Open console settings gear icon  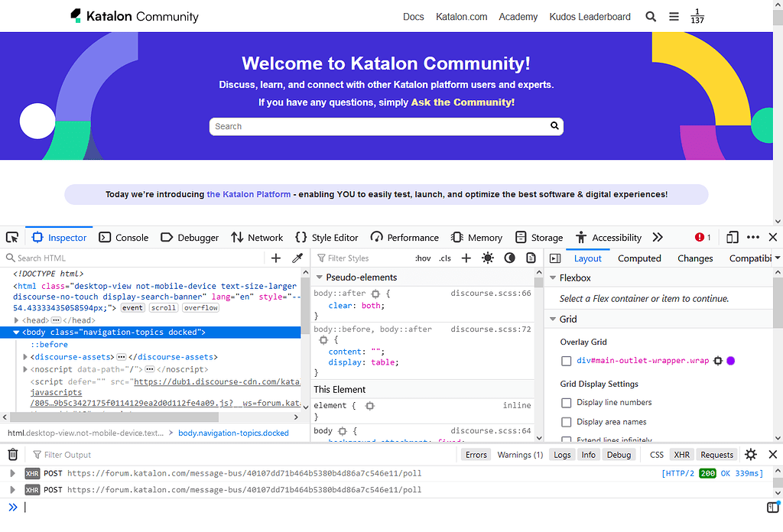(x=751, y=454)
